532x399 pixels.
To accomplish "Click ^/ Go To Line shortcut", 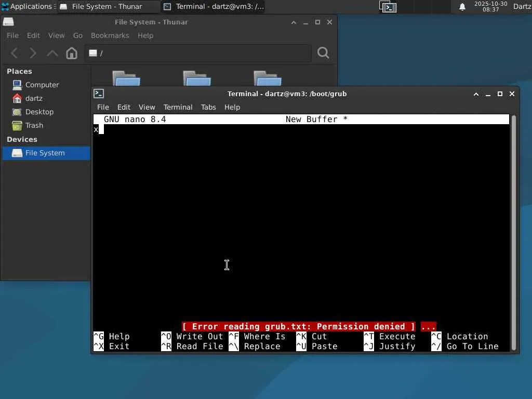I will pyautogui.click(x=465, y=347).
